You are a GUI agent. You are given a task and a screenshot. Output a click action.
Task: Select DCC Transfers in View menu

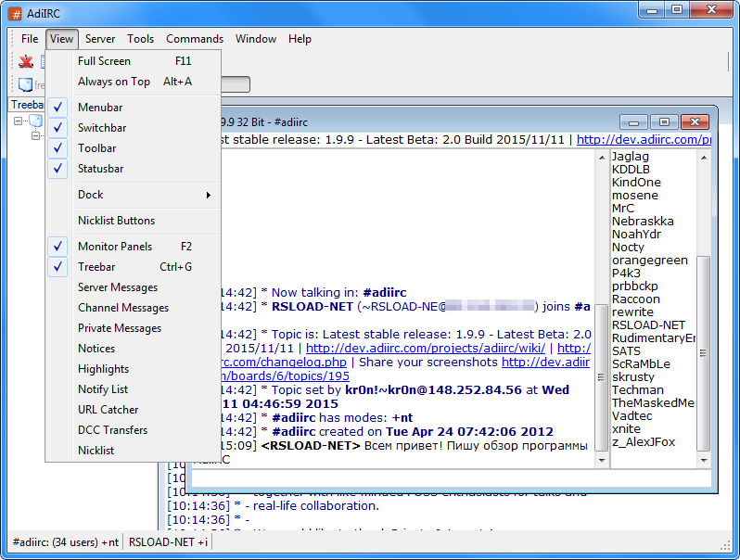pos(134,430)
